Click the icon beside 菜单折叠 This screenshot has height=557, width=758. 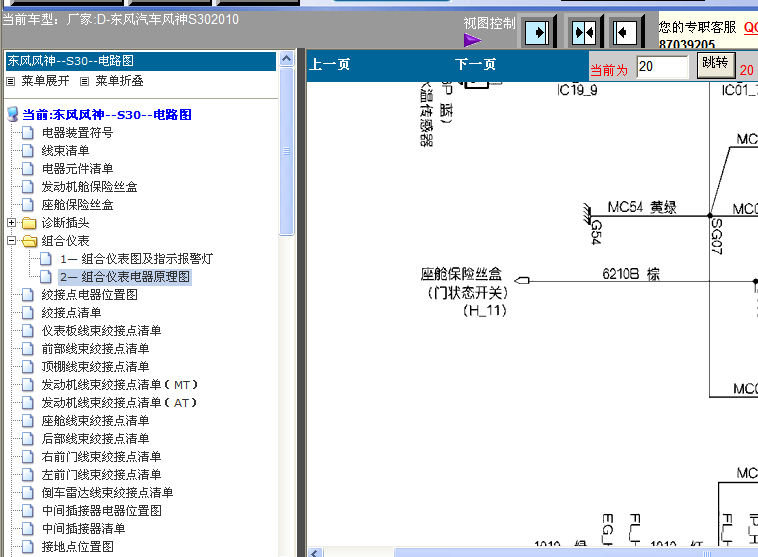tap(85, 81)
